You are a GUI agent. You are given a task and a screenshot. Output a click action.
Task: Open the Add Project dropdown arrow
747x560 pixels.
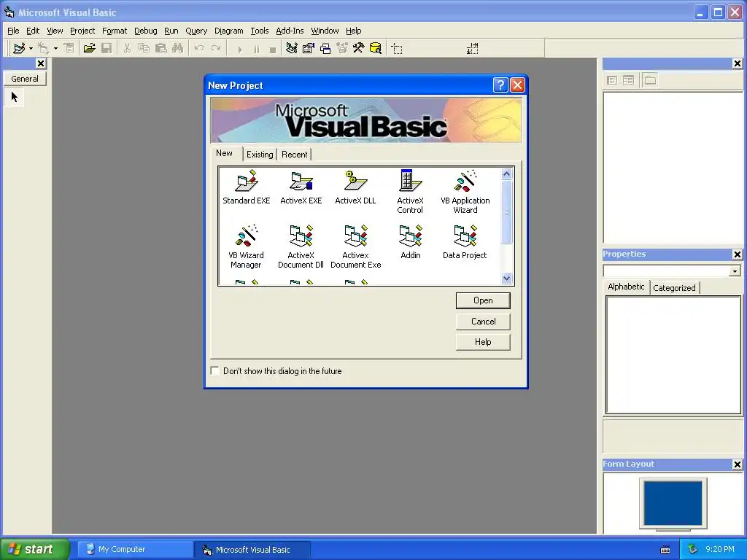(31, 49)
